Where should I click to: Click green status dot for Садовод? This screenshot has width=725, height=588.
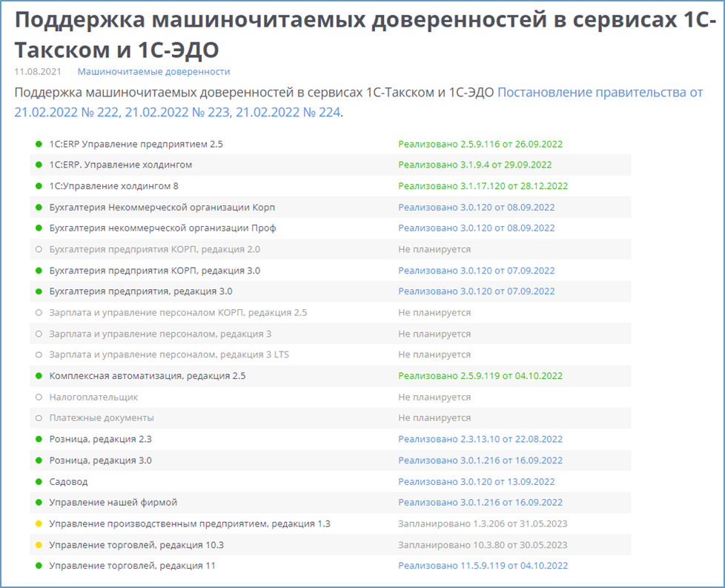(39, 481)
